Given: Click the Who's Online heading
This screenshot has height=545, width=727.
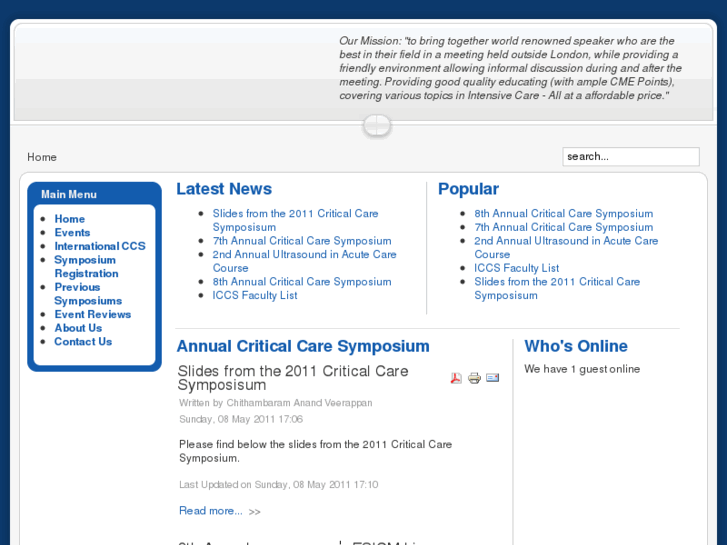Looking at the screenshot, I should [x=576, y=346].
